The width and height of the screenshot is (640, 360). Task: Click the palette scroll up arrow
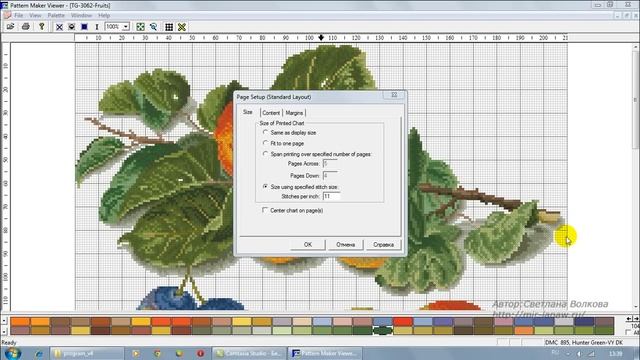tap(4, 321)
